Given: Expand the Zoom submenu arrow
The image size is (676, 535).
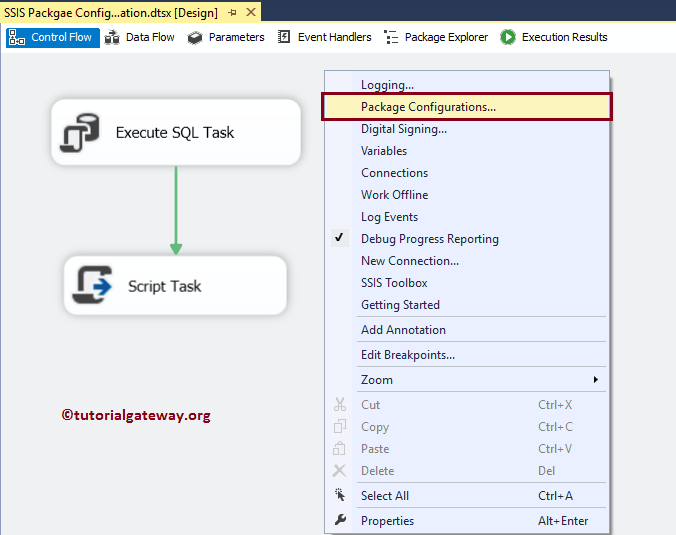Looking at the screenshot, I should point(595,380).
